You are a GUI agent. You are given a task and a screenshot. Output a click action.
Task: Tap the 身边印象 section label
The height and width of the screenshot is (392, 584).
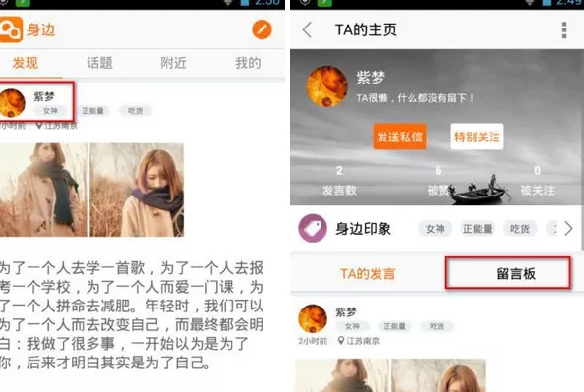pyautogui.click(x=363, y=229)
